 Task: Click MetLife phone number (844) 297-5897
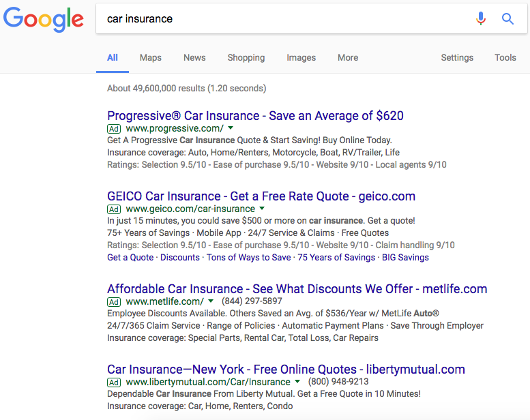point(252,301)
